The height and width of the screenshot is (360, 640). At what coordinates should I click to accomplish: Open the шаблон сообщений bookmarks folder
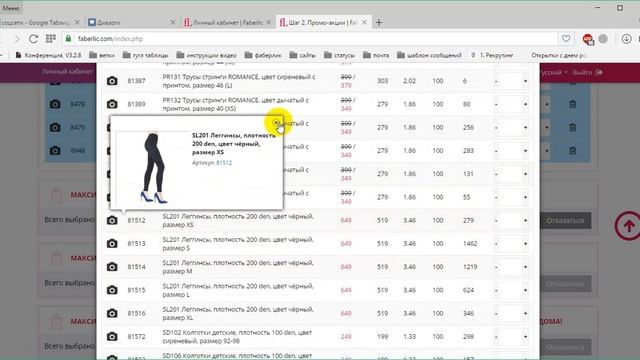pos(429,55)
